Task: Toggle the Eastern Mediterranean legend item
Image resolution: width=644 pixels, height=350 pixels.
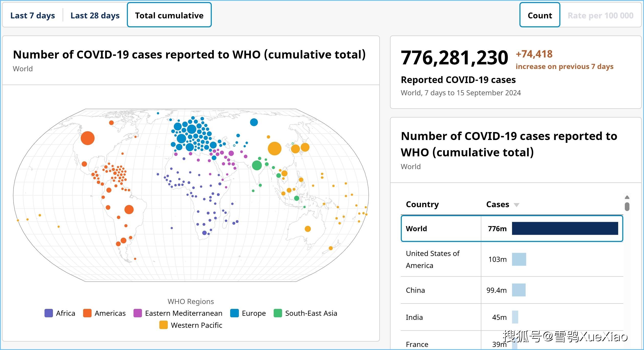Action: tap(138, 313)
